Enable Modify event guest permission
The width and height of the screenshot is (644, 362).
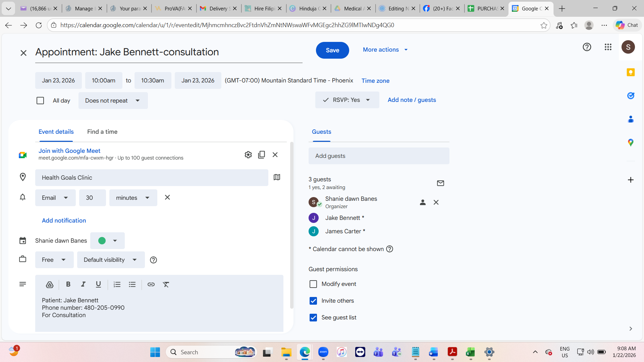coord(313,284)
